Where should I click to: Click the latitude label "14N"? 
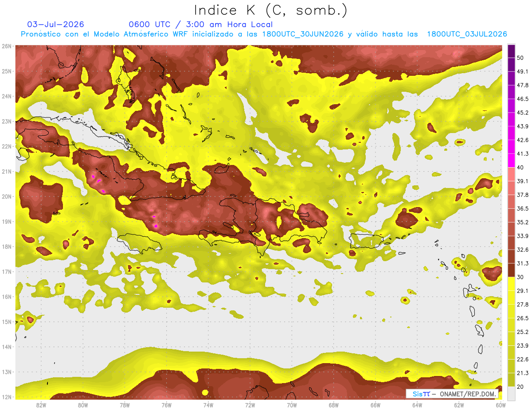click(6, 347)
